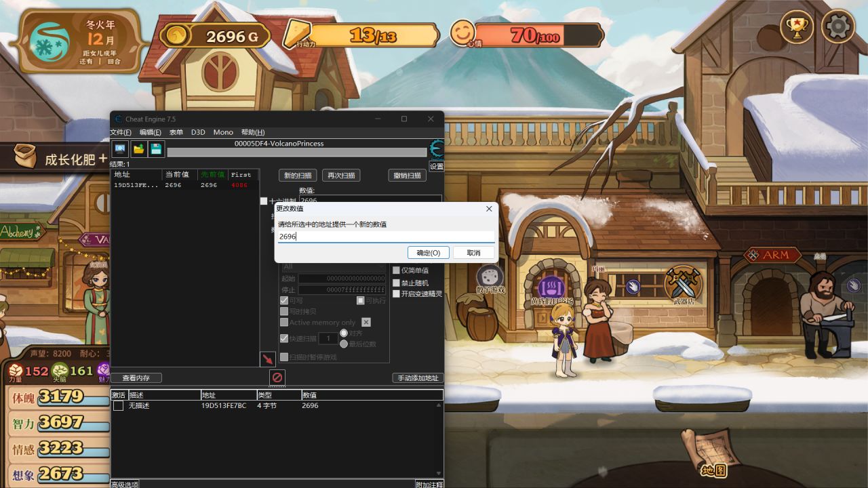Image resolution: width=868 pixels, height=488 pixels.
Task: Open the 编辑(E) menu
Action: [x=151, y=132]
